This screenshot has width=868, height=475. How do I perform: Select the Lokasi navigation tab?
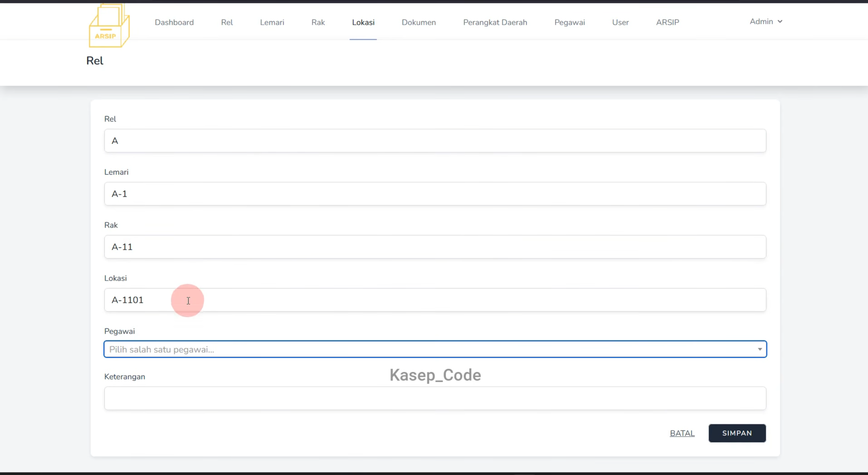tap(363, 22)
